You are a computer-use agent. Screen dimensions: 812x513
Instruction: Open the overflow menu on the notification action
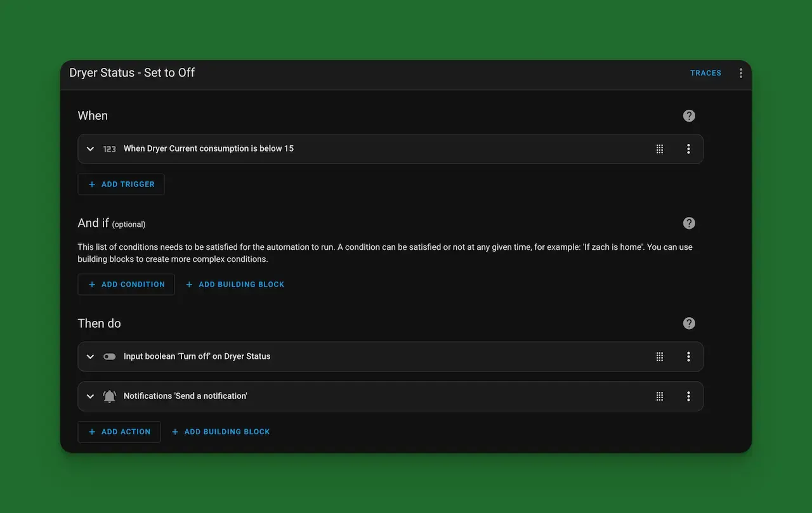click(688, 396)
